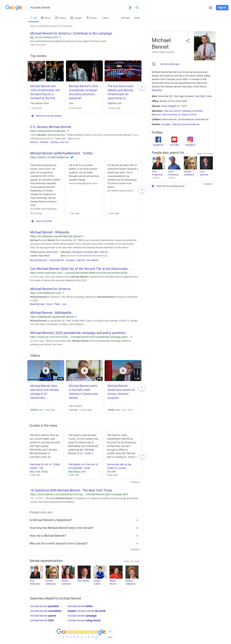Screen dimensions: 231x644
Task: Open Debbie Stabenow in Senate representatives
Action: [132, 575]
